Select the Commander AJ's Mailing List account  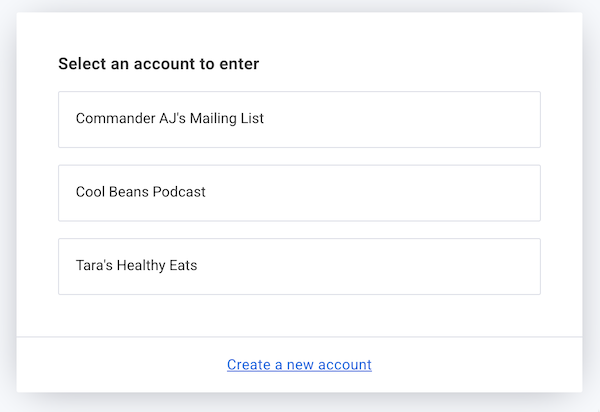[299, 119]
